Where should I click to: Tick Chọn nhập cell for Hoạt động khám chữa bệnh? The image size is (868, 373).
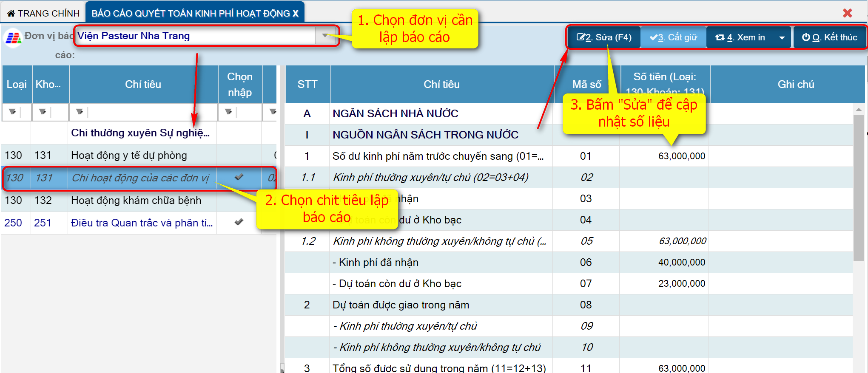click(x=239, y=200)
